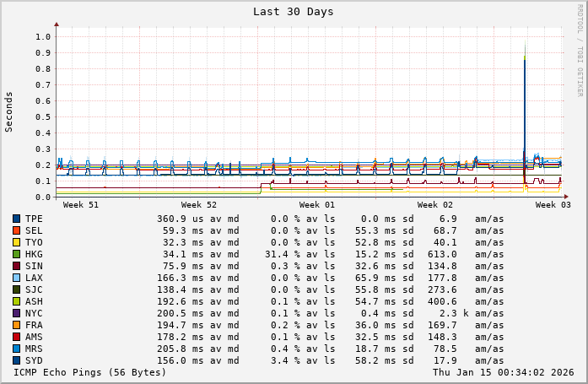Click the NYC purple legend swatch

point(16,313)
